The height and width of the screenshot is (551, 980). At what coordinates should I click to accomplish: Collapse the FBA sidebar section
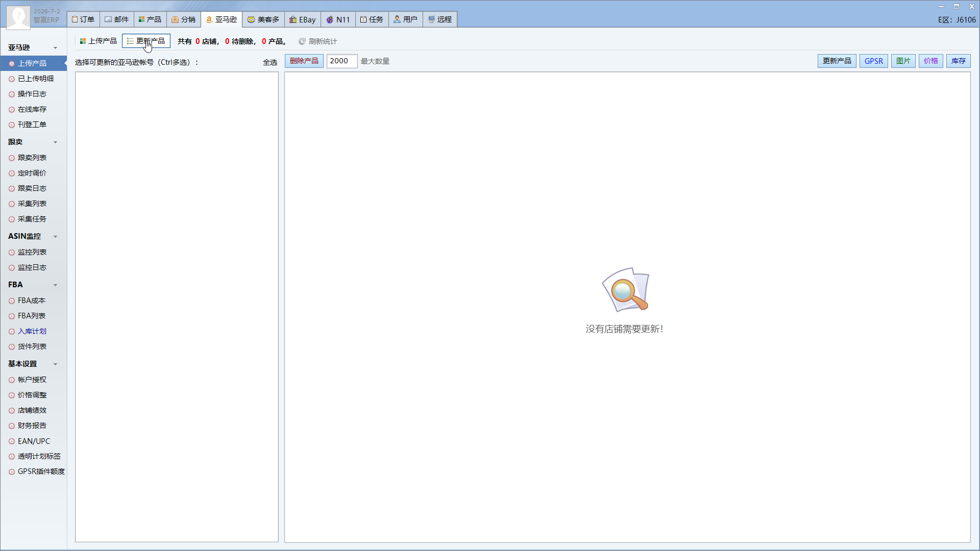coord(55,285)
